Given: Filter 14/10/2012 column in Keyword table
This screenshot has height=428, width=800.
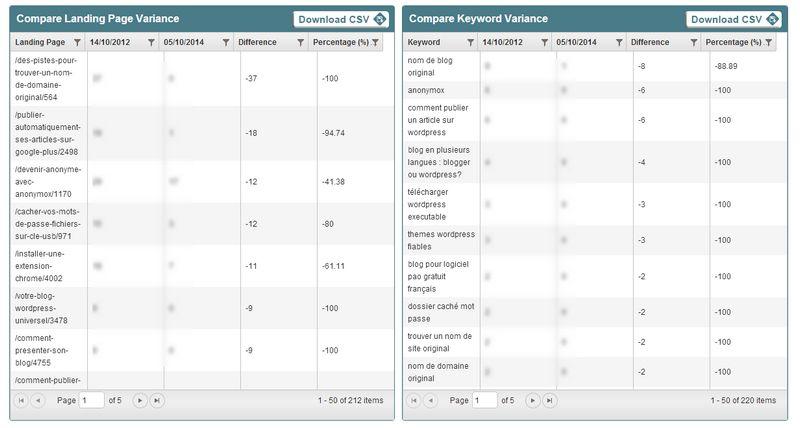Looking at the screenshot, I should coord(545,42).
